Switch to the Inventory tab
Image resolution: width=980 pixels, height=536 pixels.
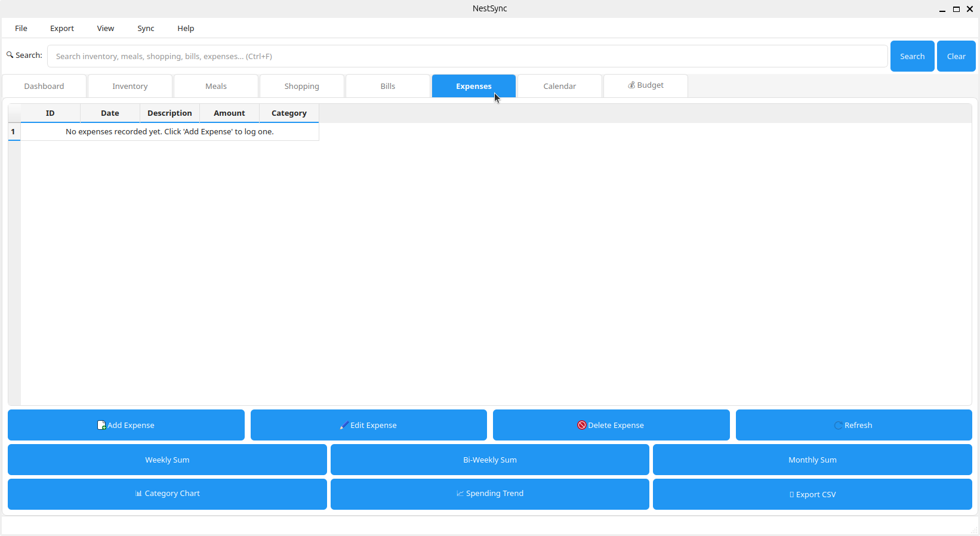(x=130, y=86)
